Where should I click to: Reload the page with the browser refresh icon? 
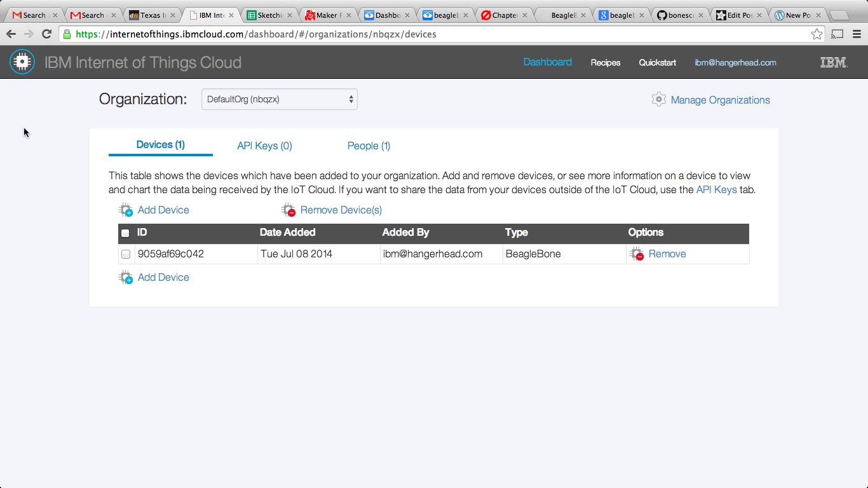tap(46, 34)
